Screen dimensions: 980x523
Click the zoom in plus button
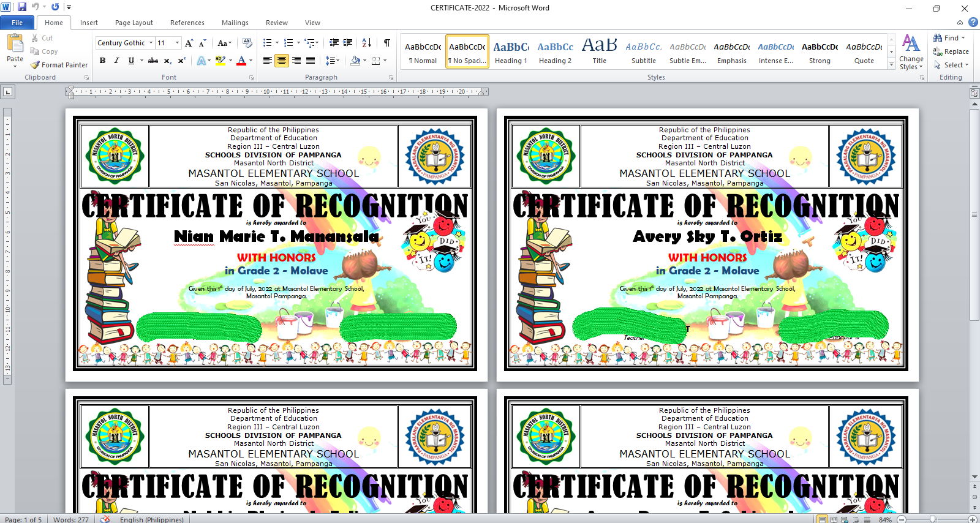click(x=972, y=519)
